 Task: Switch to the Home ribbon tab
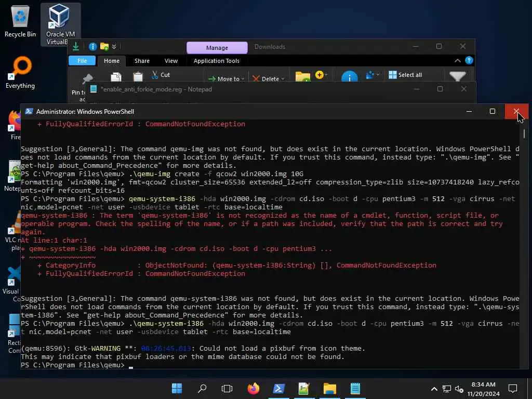click(112, 61)
